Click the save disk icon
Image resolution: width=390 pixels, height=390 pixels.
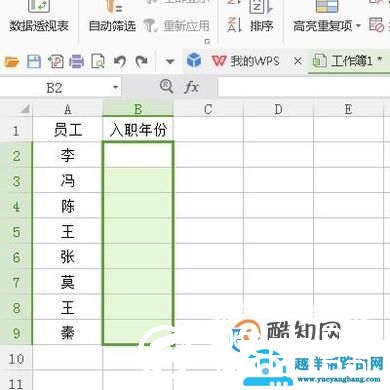(34, 62)
